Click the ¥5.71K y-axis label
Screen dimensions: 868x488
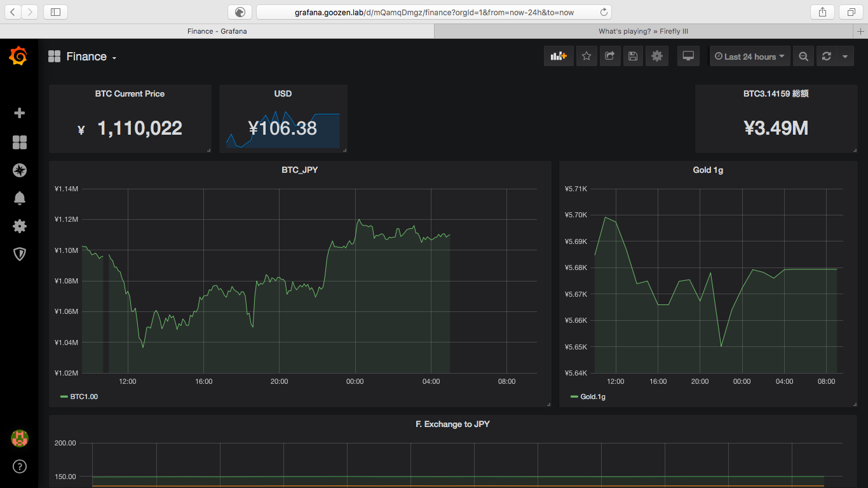(x=576, y=189)
